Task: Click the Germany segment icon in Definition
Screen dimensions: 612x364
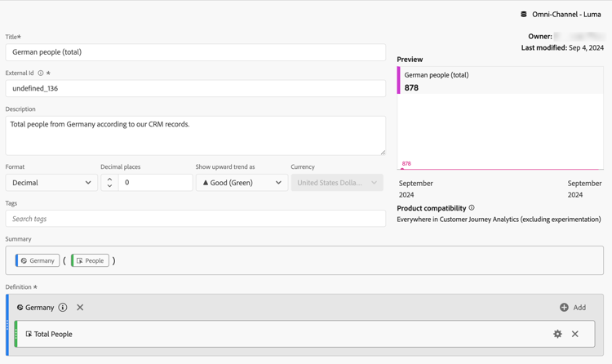Action: (20, 308)
